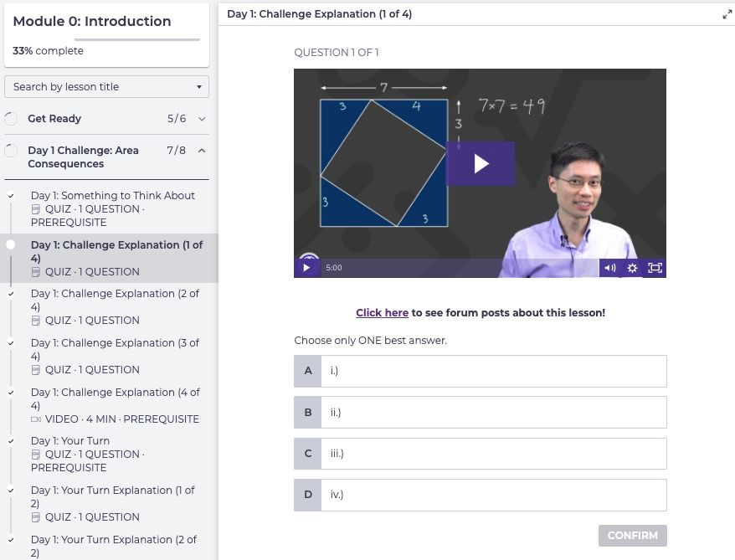This screenshot has height=560, width=735.
Task: Mute the video with the volume icon
Action: click(609, 268)
